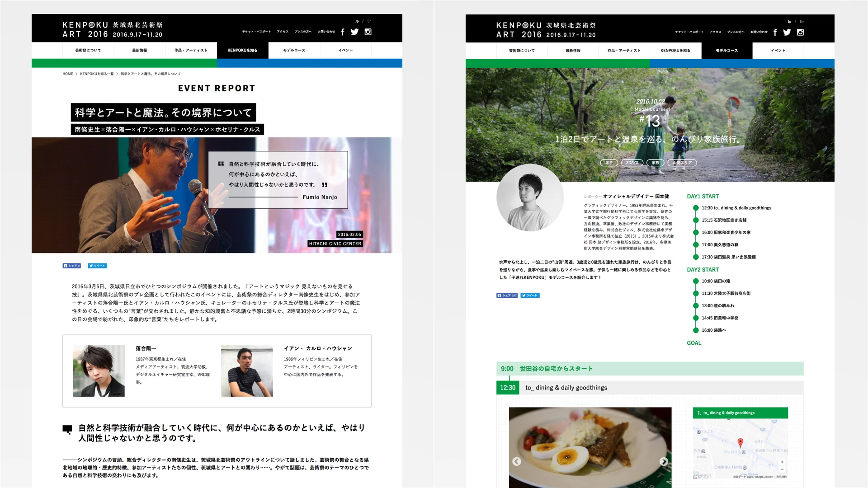Click HOME breadcrumb link
Viewport: 868px width, 488px height.
68,74
